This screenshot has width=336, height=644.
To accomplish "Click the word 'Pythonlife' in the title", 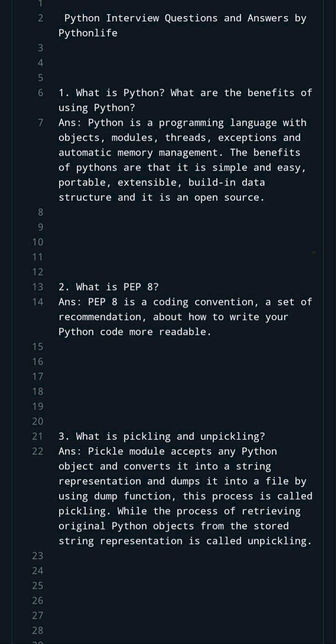I will pos(88,33).
